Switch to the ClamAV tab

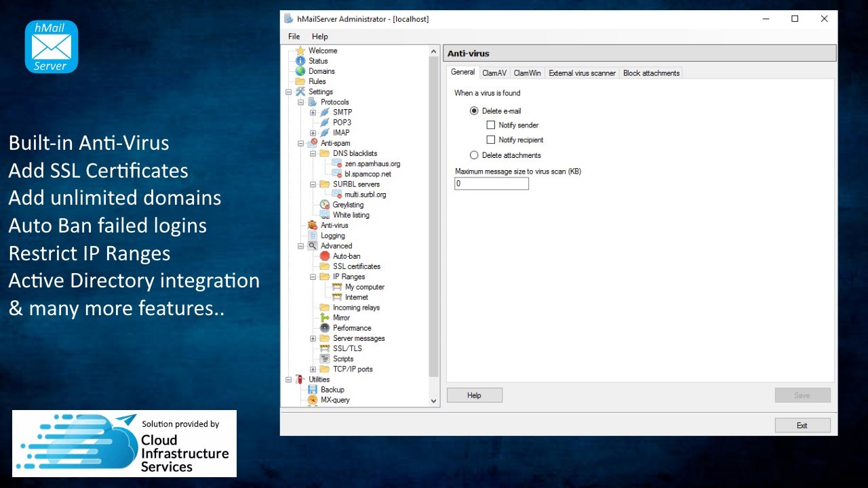click(x=494, y=73)
